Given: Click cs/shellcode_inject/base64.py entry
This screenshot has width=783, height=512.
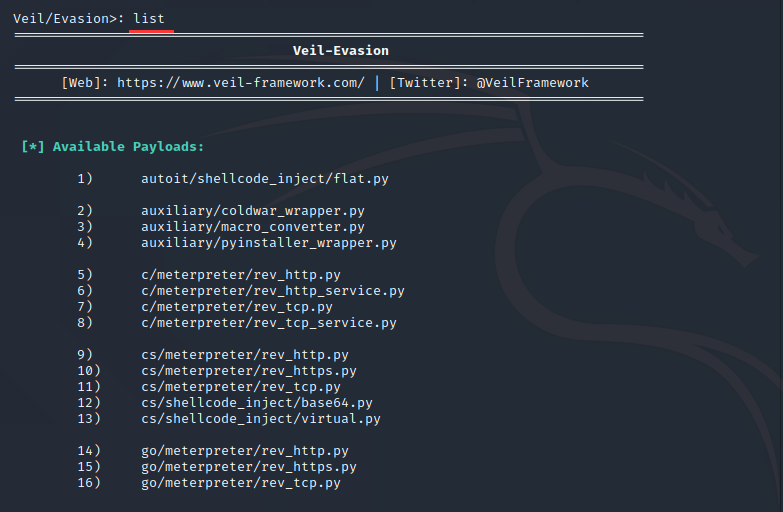Looking at the screenshot, I should (x=257, y=403).
